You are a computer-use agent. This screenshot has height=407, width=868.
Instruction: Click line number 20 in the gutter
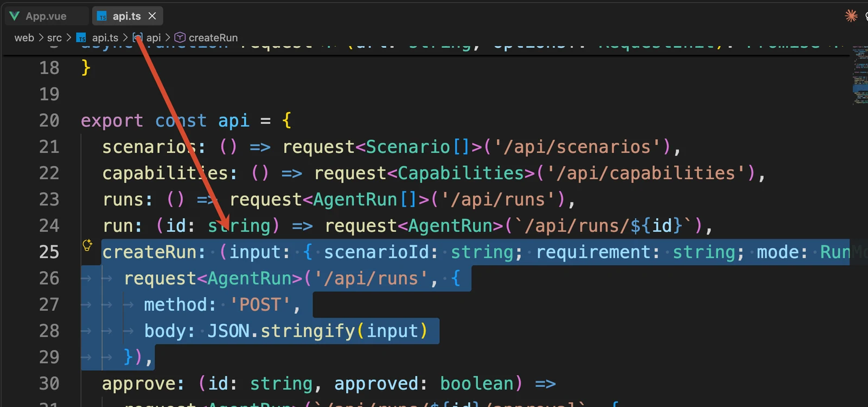[49, 120]
